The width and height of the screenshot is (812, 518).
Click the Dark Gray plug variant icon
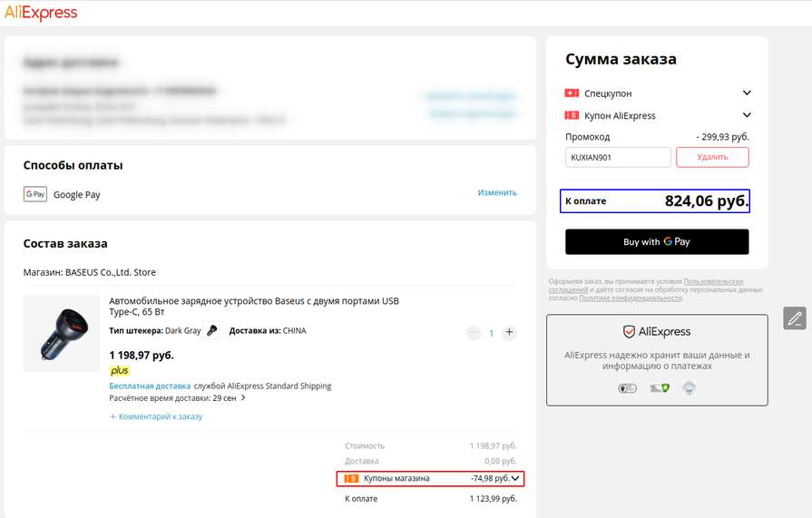[x=211, y=330]
